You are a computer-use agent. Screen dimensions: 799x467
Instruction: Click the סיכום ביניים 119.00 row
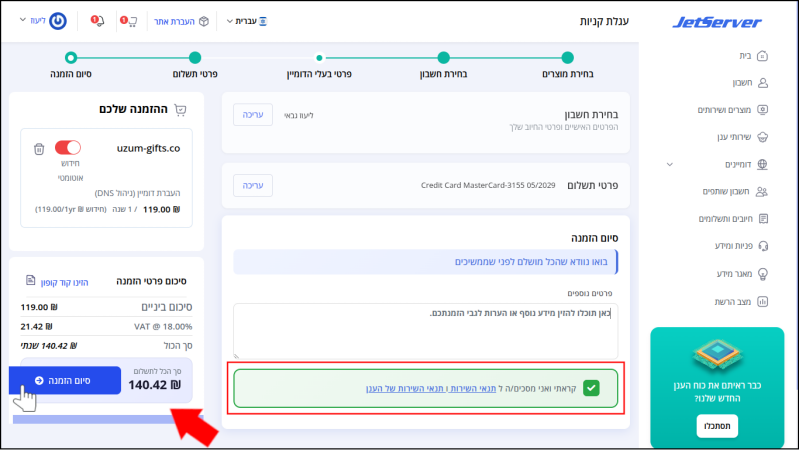106,307
